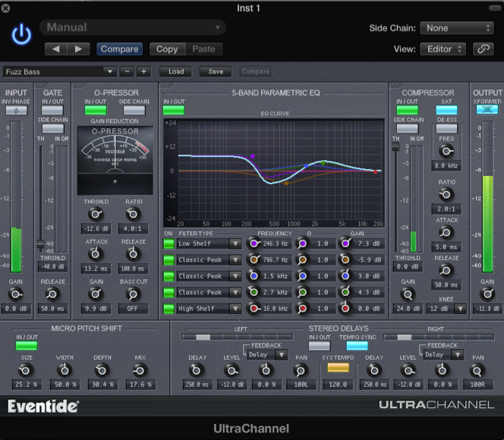Toggle the Micro Pitch Shift IN/OUT switch

(x=27, y=346)
